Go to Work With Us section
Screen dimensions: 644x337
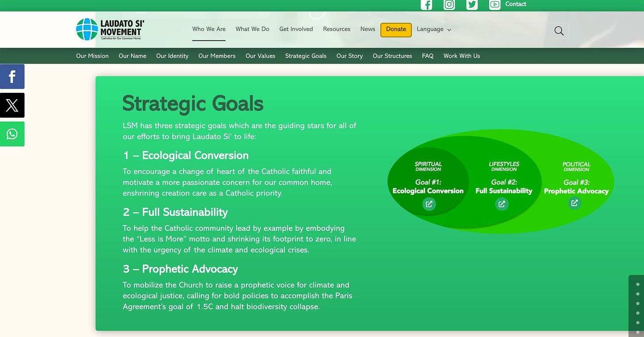[462, 56]
